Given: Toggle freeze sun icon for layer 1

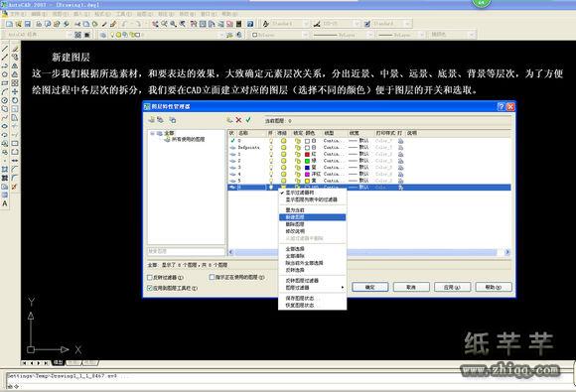Looking at the screenshot, I should (x=284, y=154).
